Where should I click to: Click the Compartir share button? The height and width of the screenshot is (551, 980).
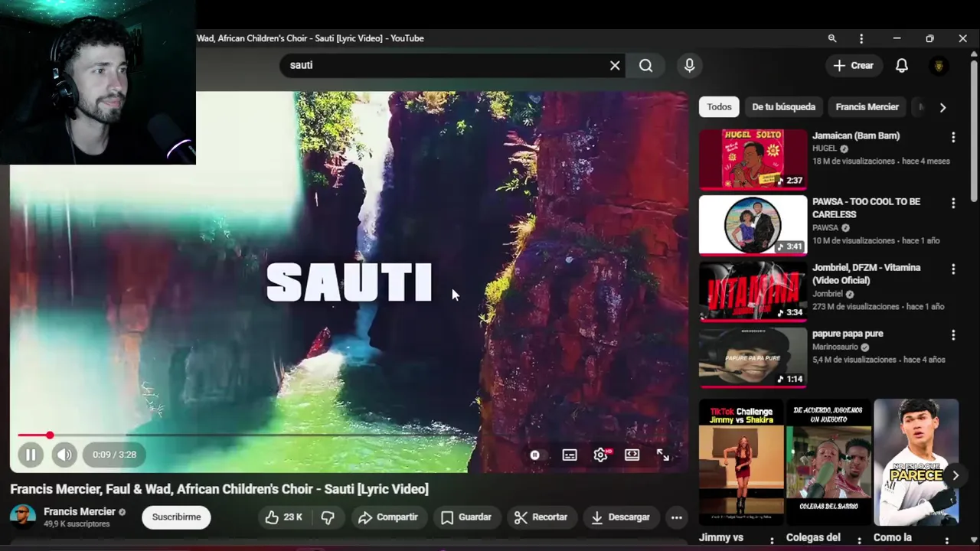[388, 517]
